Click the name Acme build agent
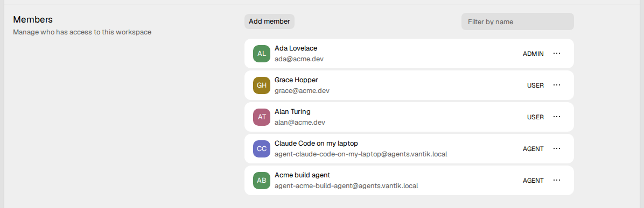 pyautogui.click(x=302, y=175)
